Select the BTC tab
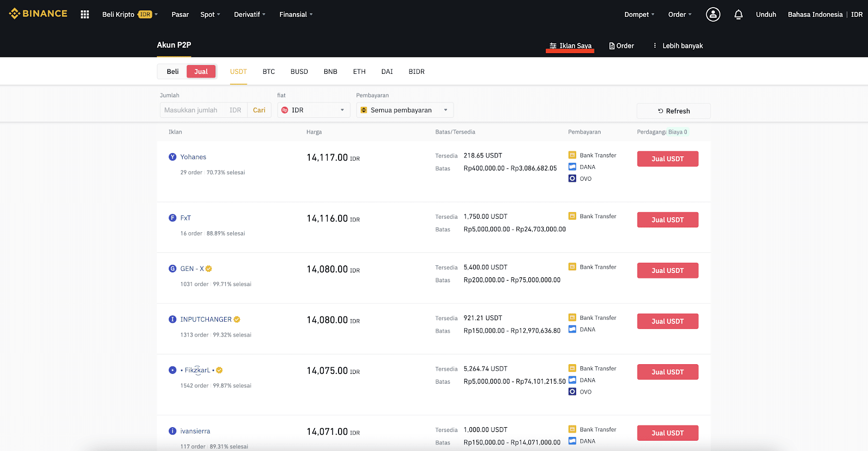The width and height of the screenshot is (868, 451). click(x=269, y=72)
